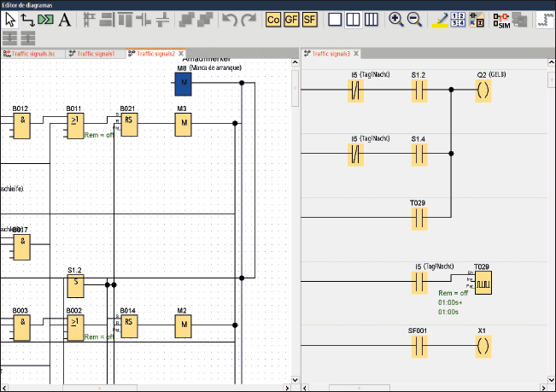The height and width of the screenshot is (392, 556).
Task: Open the GF basic functions list
Action: [x=291, y=20]
